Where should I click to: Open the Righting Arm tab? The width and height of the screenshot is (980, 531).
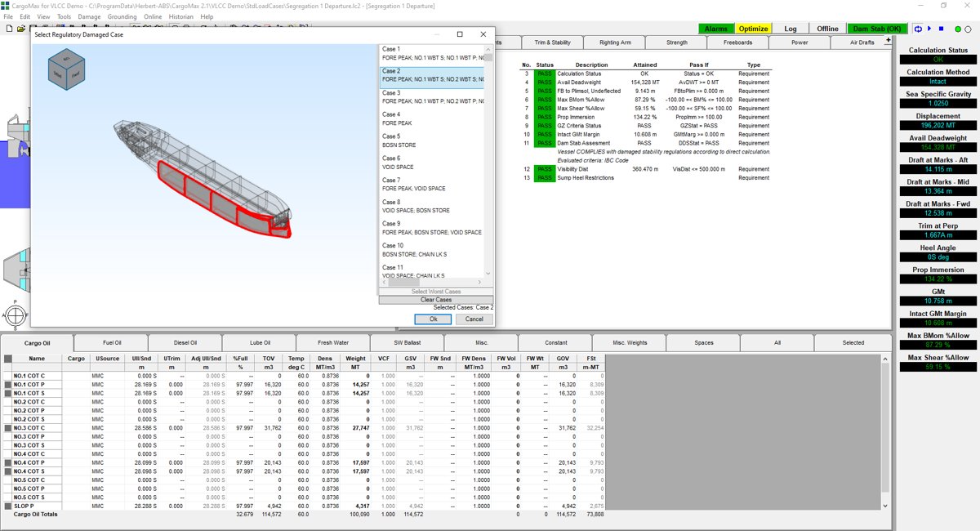(x=614, y=42)
